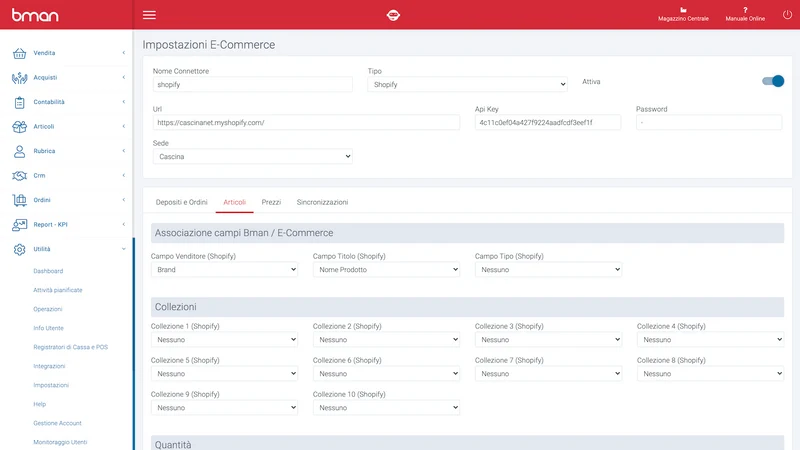This screenshot has width=800, height=450.
Task: Click the Password input field
Action: [x=709, y=122]
